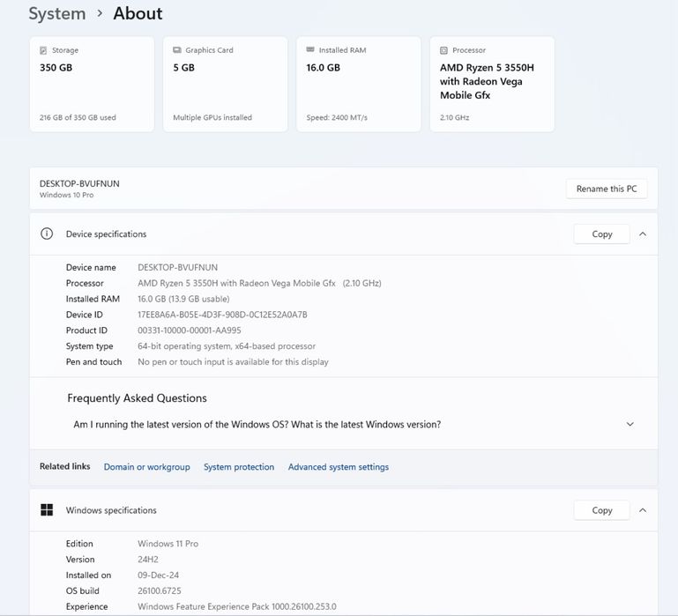Click the Device specifications info icon
The image size is (678, 616).
pyautogui.click(x=47, y=234)
